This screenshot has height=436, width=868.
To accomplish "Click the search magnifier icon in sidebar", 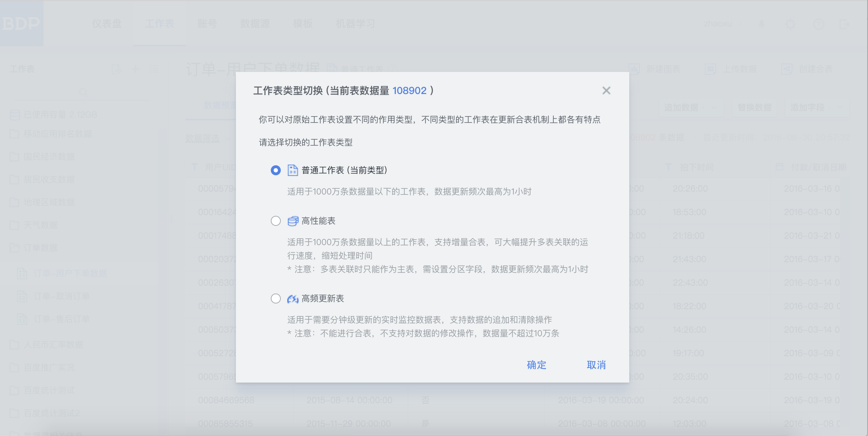I will [83, 92].
